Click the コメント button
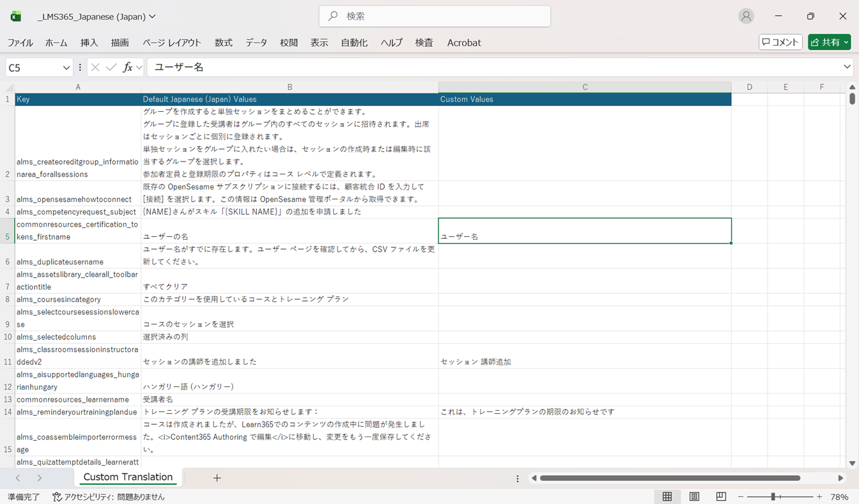This screenshot has height=504, width=859. pyautogui.click(x=780, y=42)
